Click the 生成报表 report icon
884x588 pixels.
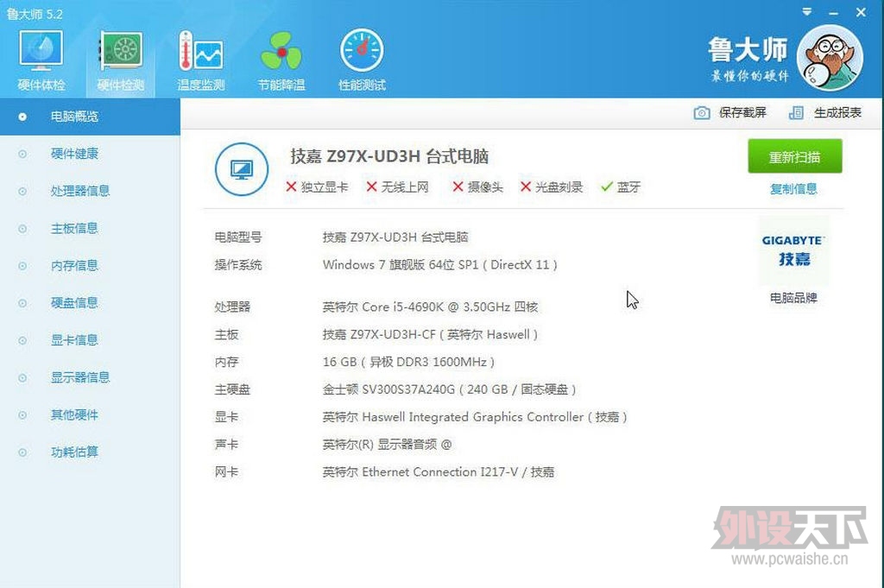click(x=796, y=113)
